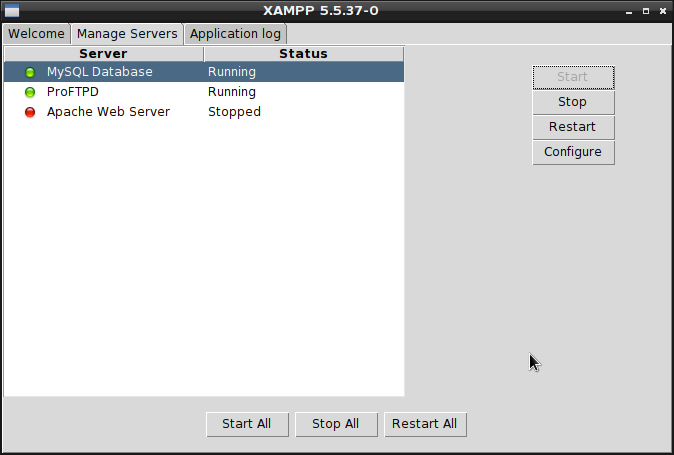This screenshot has width=674, height=455.
Task: Stop the selected MySQL server
Action: pyautogui.click(x=573, y=102)
